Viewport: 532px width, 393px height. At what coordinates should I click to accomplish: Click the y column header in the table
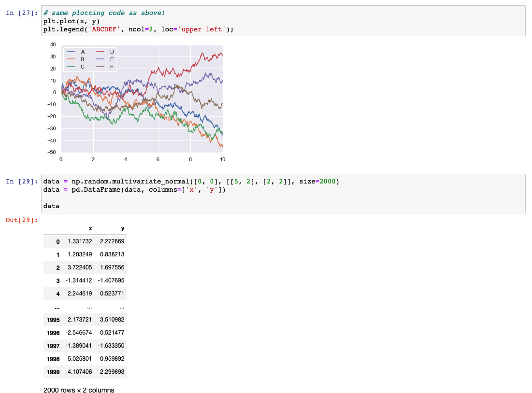tap(122, 228)
